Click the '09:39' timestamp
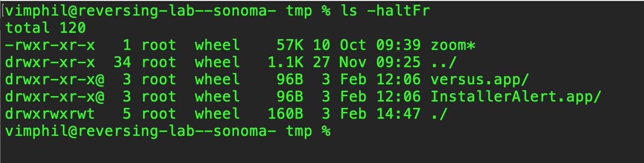The width and height of the screenshot is (644, 163). [398, 45]
